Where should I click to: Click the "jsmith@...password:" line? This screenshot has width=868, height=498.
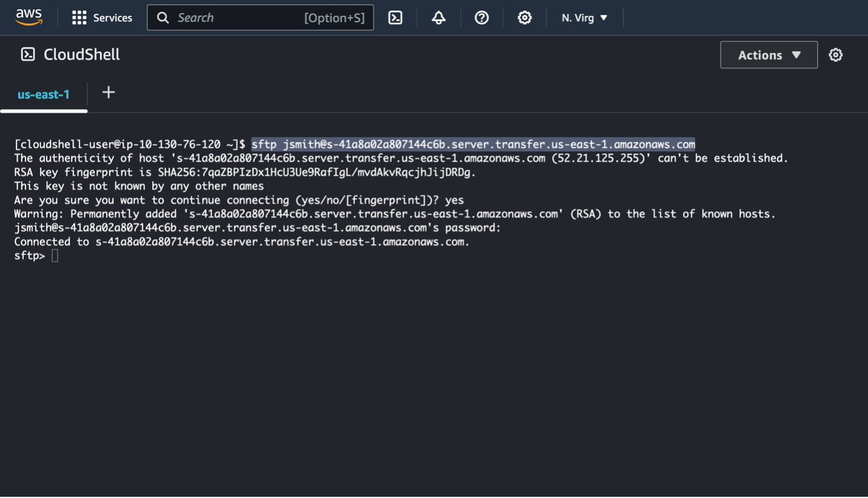tap(257, 228)
